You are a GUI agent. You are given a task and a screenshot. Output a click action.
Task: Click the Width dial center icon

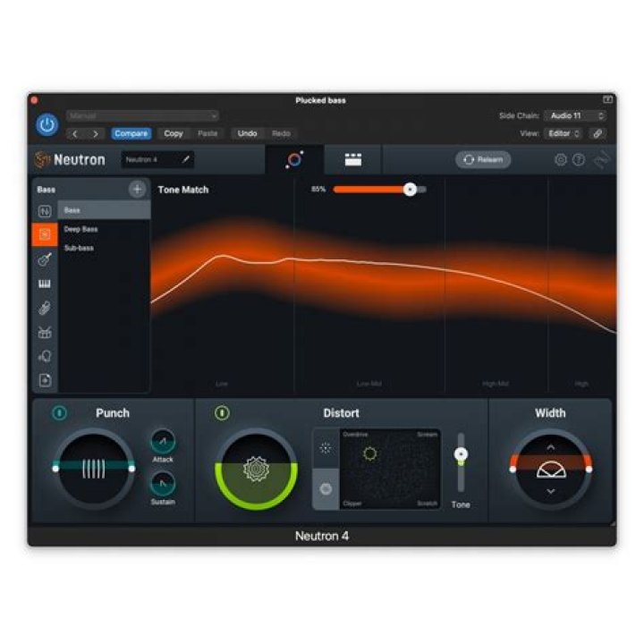551,470
